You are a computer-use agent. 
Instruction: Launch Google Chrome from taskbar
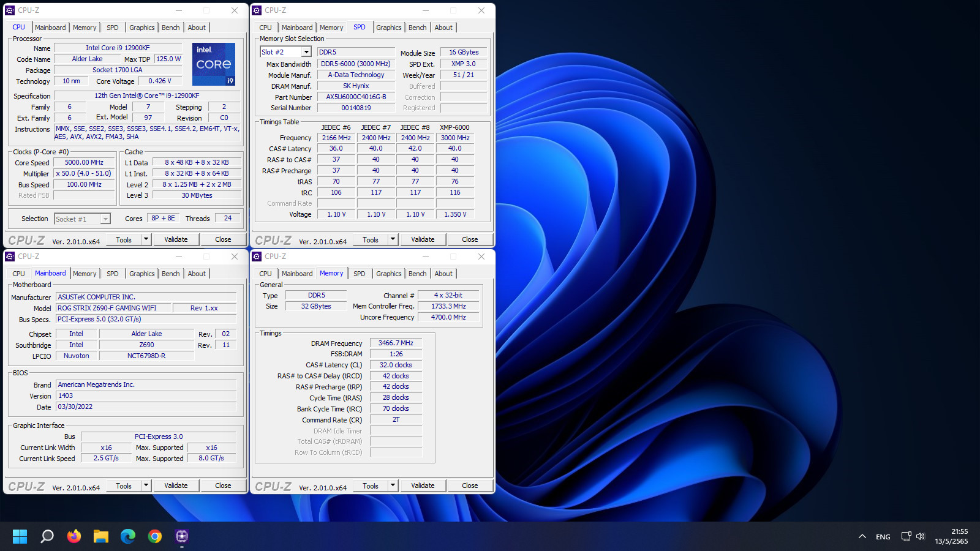[x=155, y=536]
